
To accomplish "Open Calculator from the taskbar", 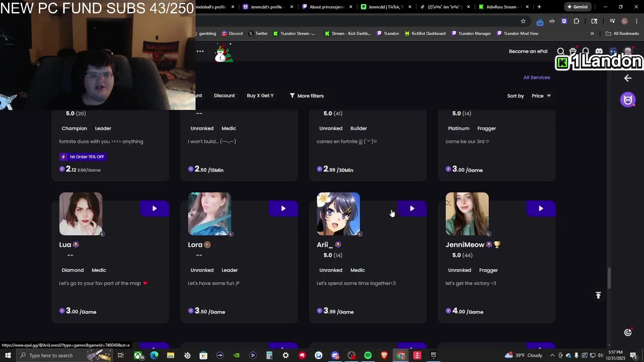I will point(269,355).
